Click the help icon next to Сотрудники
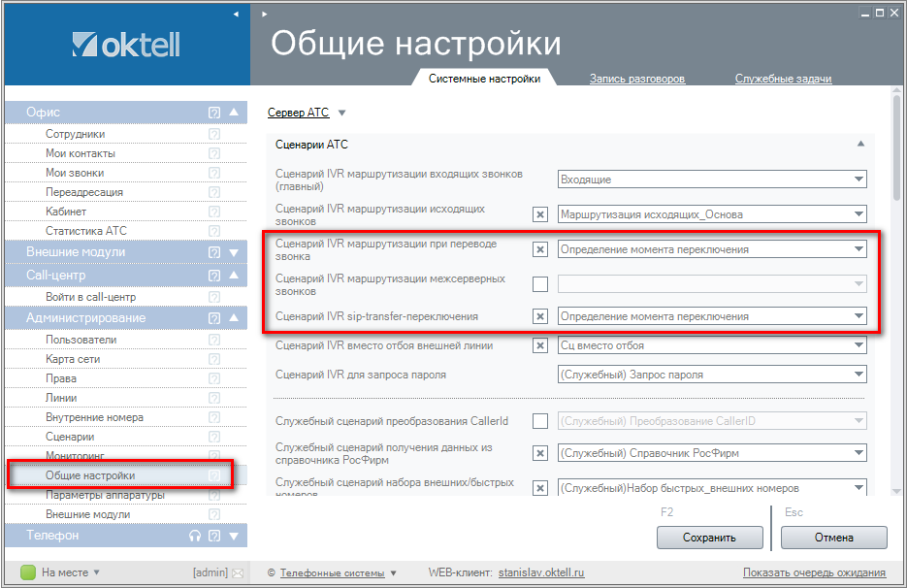This screenshot has width=907, height=588. [214, 134]
